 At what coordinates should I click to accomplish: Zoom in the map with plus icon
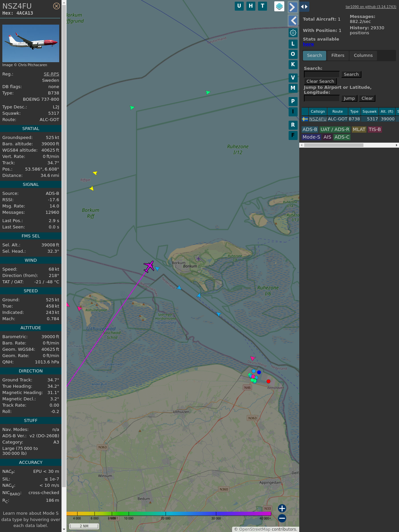(x=282, y=508)
